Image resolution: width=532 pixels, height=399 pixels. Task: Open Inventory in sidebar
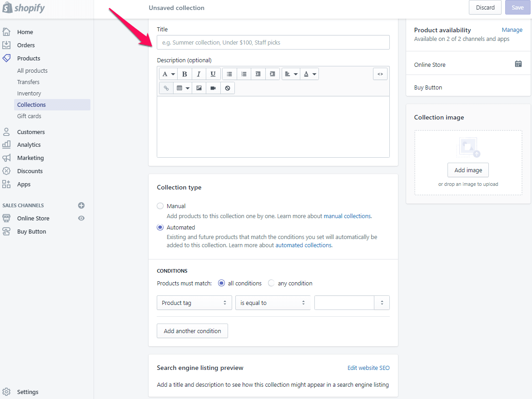[x=29, y=93]
